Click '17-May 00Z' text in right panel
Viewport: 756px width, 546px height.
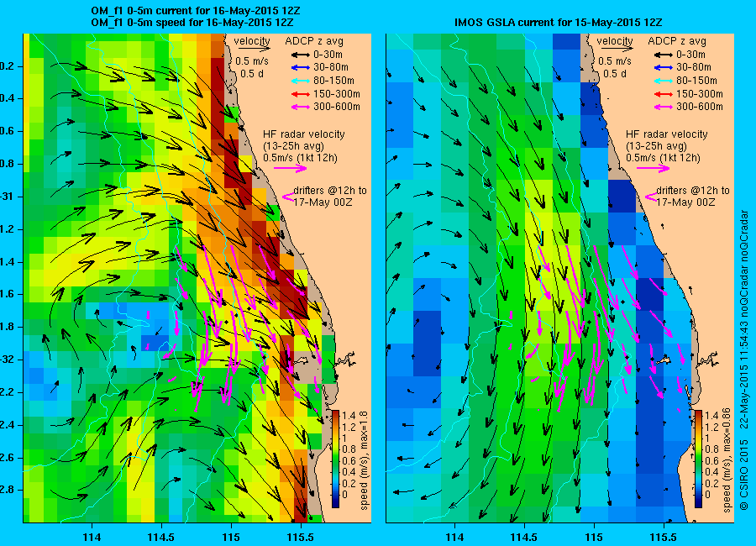click(685, 202)
